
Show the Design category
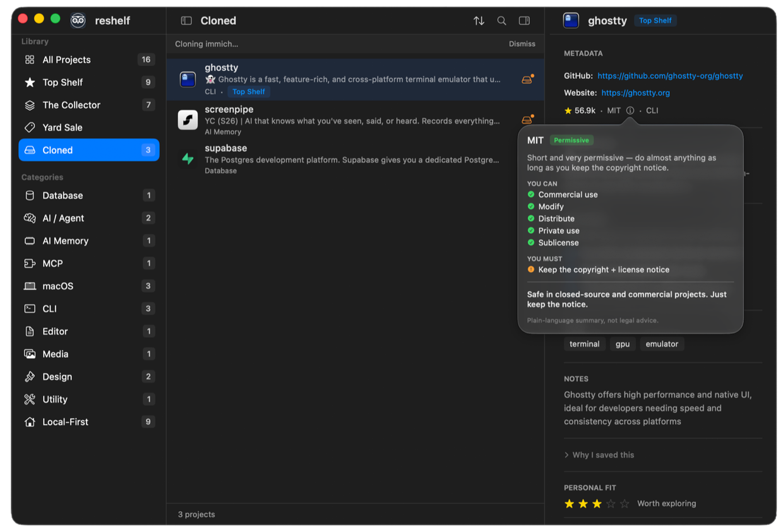point(89,377)
